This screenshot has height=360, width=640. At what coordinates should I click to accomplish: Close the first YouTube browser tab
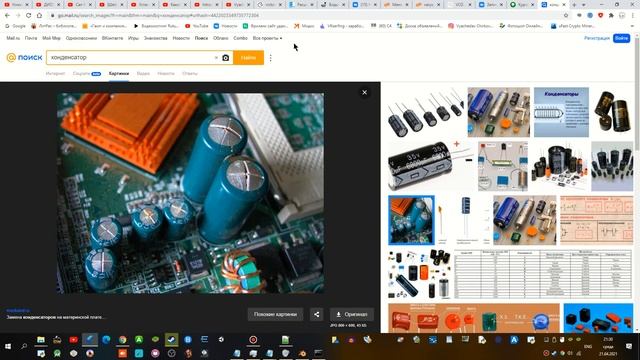27,4
